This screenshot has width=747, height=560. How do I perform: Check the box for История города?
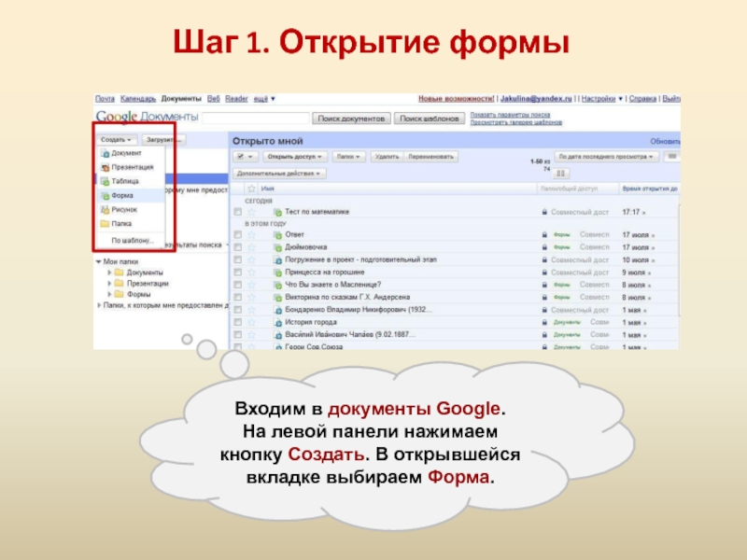coord(238,322)
